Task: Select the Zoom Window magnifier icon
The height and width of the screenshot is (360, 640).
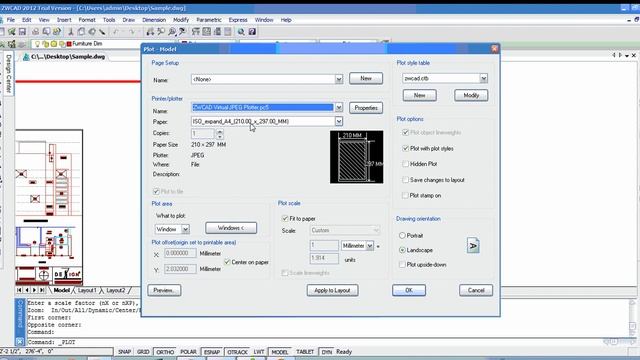Action: tap(172, 31)
